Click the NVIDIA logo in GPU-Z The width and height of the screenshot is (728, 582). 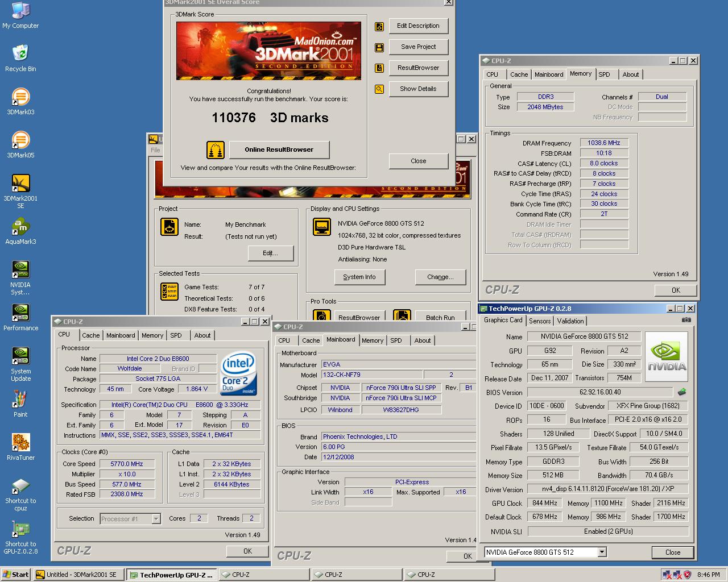click(667, 357)
